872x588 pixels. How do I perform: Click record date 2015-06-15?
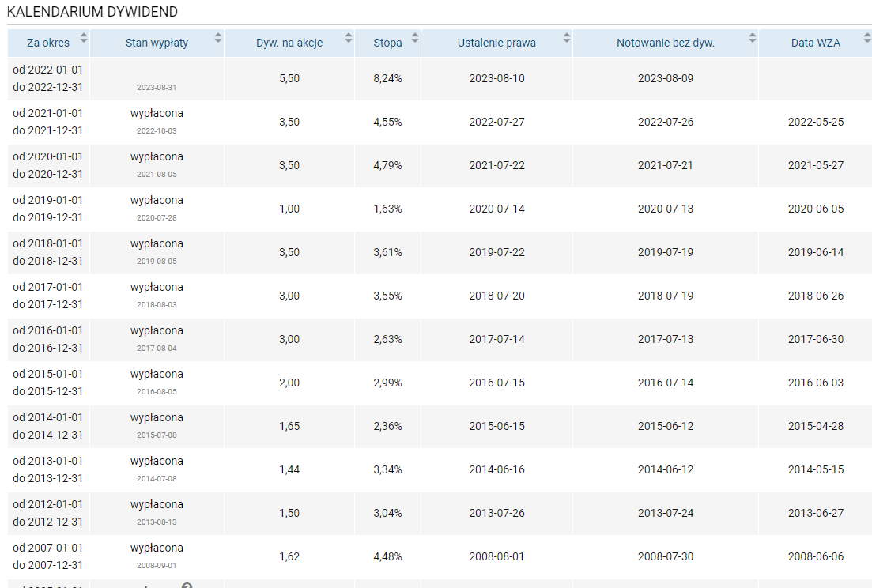[496, 426]
